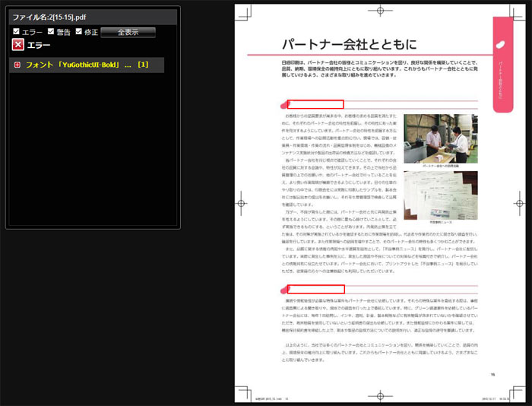Click the red X error icon

[18, 45]
